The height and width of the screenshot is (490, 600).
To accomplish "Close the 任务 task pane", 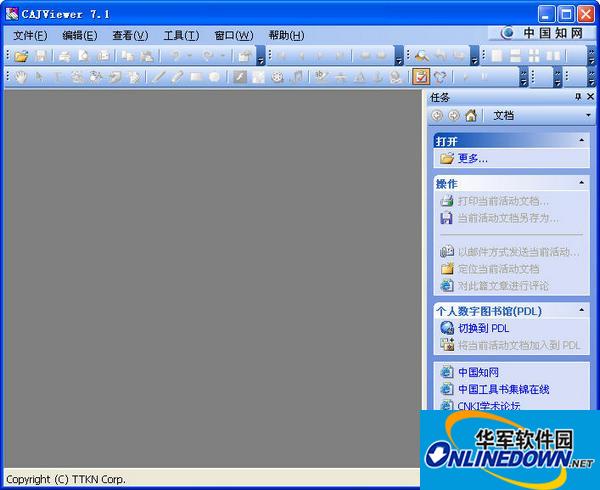I will pyautogui.click(x=590, y=97).
